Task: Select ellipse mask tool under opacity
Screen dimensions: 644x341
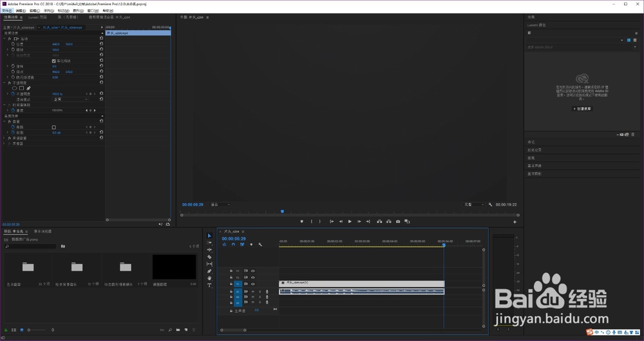Action: click(x=14, y=88)
